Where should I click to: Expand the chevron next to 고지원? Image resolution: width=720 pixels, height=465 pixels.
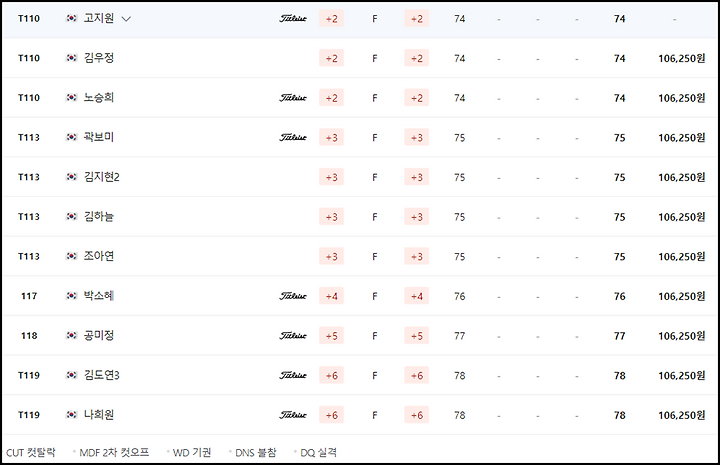[126, 19]
